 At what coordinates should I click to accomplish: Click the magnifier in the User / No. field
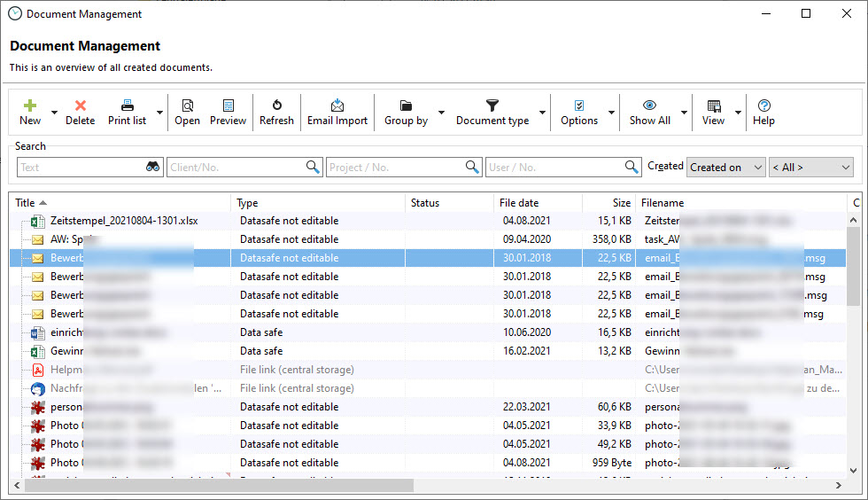coord(632,167)
